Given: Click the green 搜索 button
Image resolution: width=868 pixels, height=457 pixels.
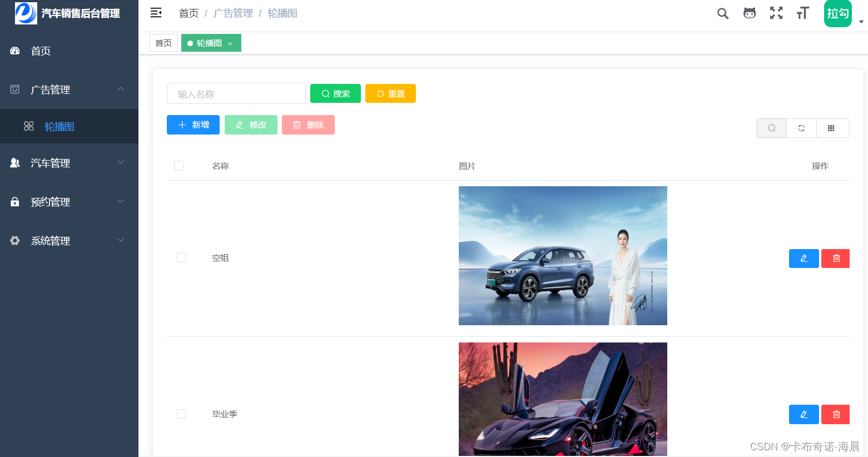Looking at the screenshot, I should 335,93.
